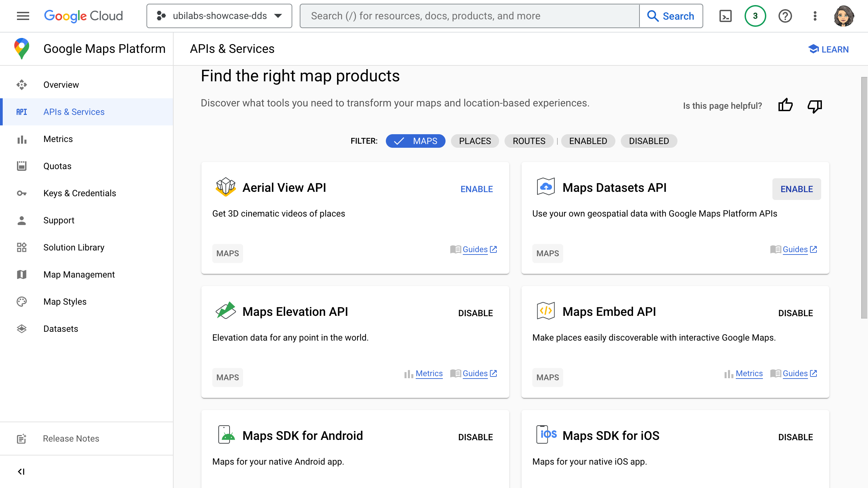The width and height of the screenshot is (868, 488).
Task: Open the help menu
Action: [x=785, y=16]
